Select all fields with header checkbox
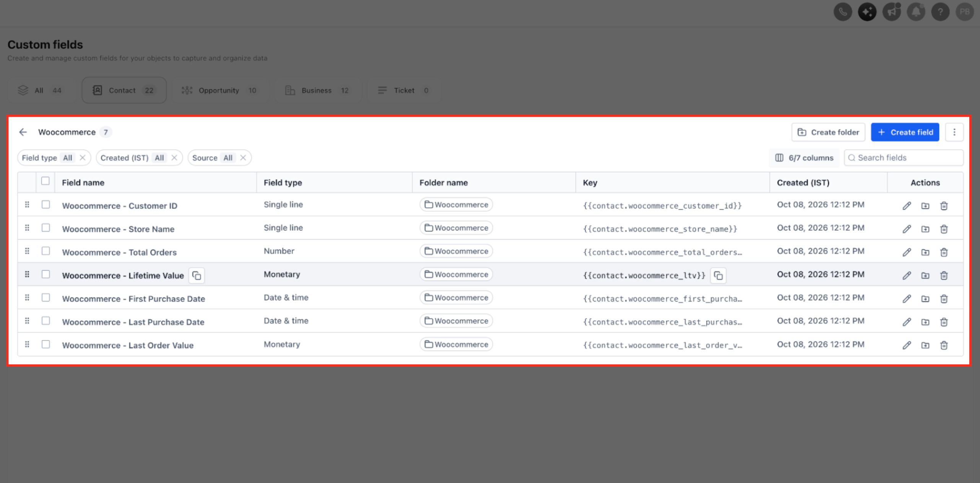Viewport: 980px width, 483px height. pyautogui.click(x=46, y=181)
